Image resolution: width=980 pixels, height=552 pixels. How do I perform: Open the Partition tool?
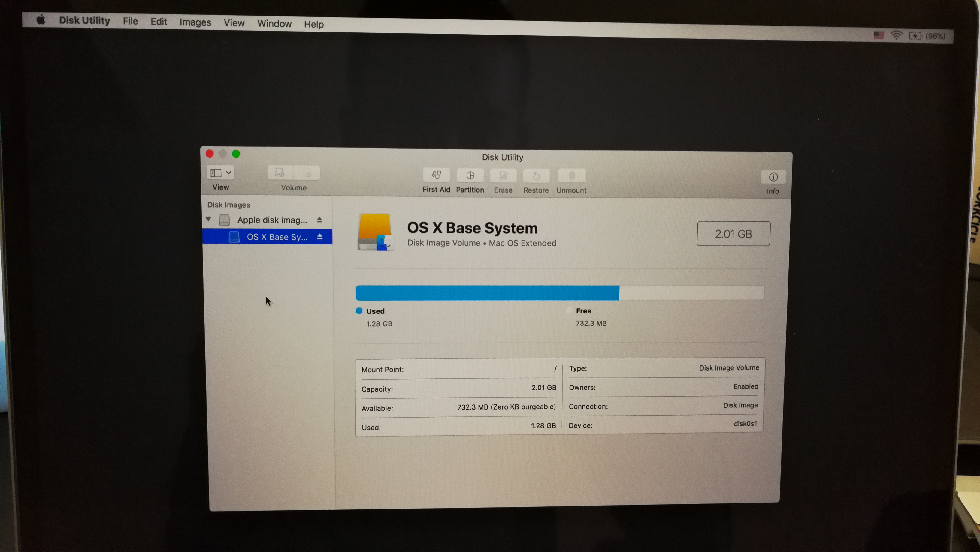pyautogui.click(x=470, y=175)
